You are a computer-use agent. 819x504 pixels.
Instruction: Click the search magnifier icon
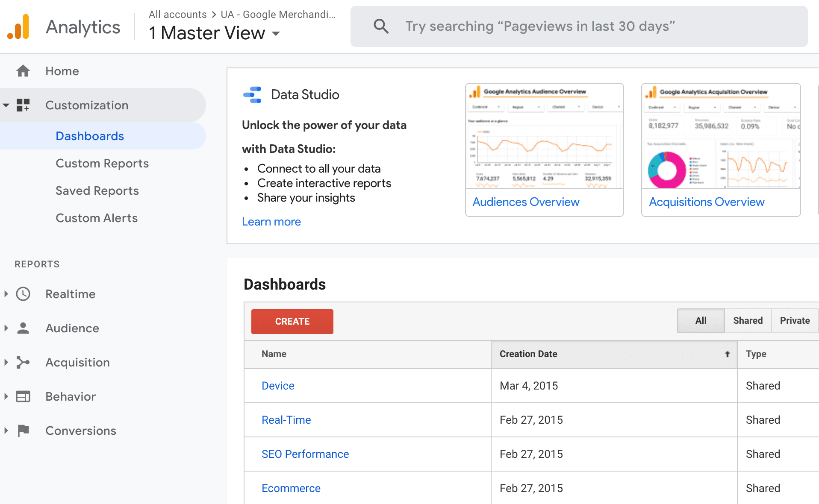(381, 26)
